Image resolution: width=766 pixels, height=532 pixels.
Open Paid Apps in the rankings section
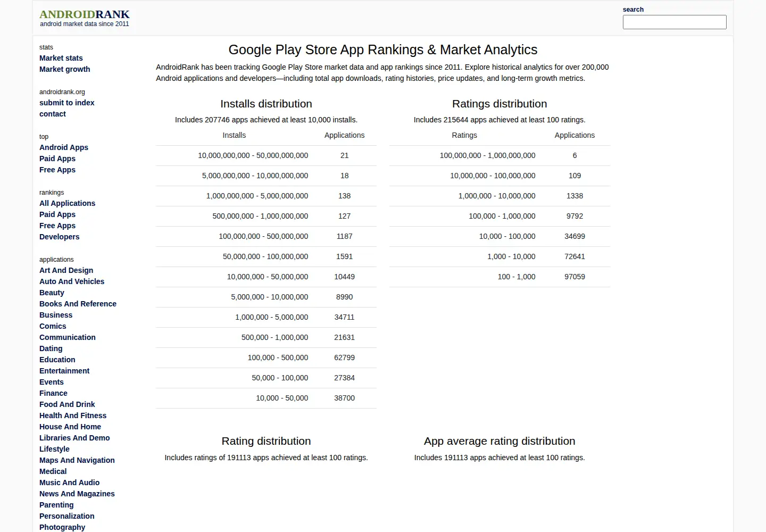(57, 214)
